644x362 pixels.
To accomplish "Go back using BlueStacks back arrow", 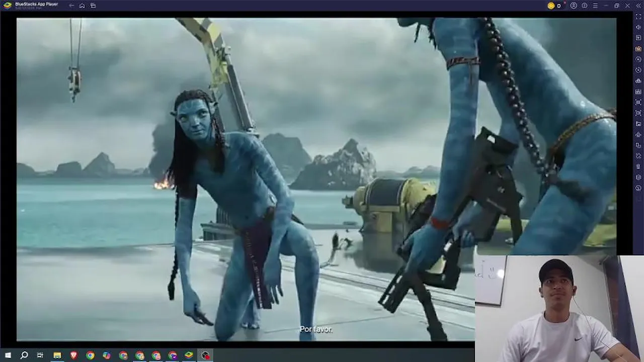I will click(71, 6).
